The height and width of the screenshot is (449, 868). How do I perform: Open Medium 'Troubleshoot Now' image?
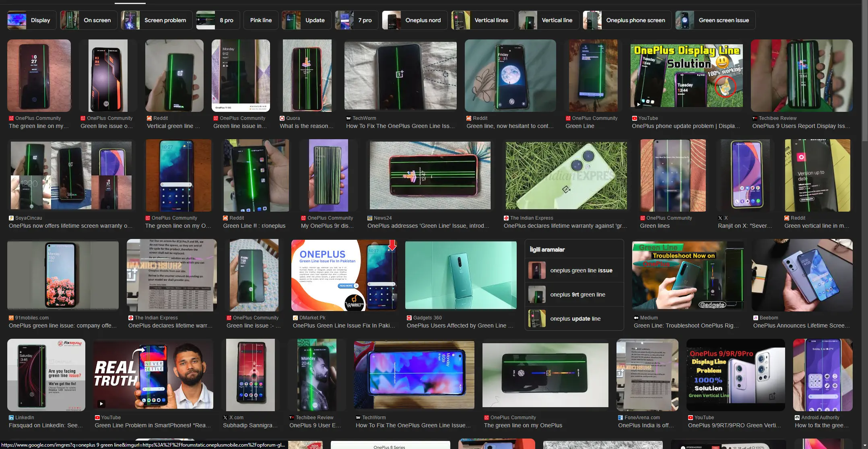point(688,275)
